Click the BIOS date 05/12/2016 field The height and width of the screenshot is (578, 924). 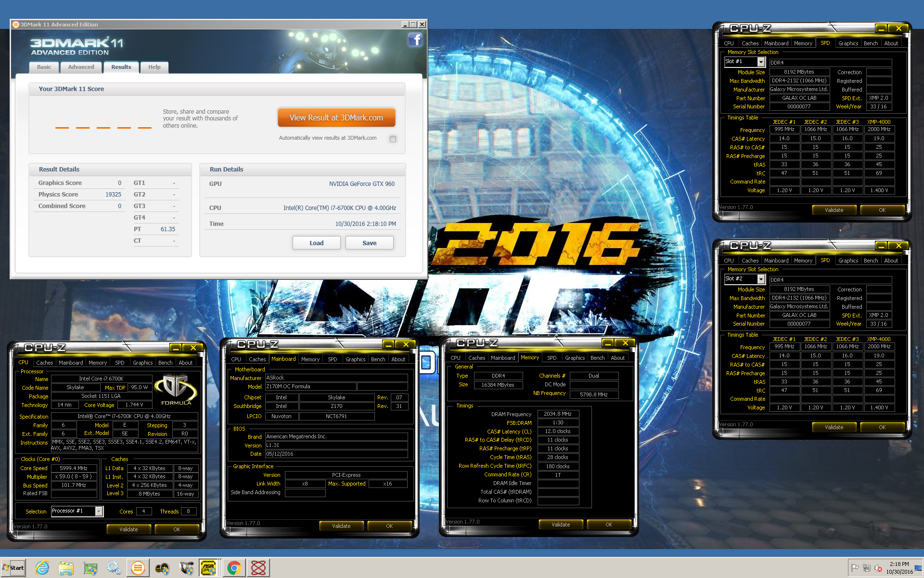point(336,454)
